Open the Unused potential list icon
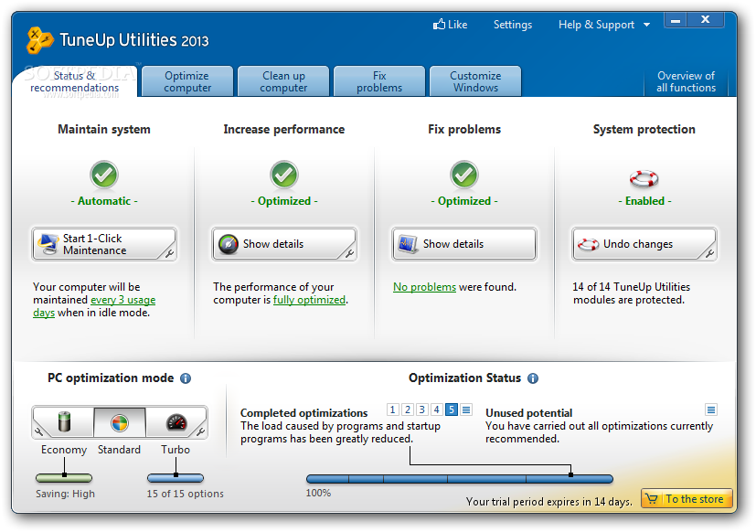The image size is (756, 532). pos(711,410)
